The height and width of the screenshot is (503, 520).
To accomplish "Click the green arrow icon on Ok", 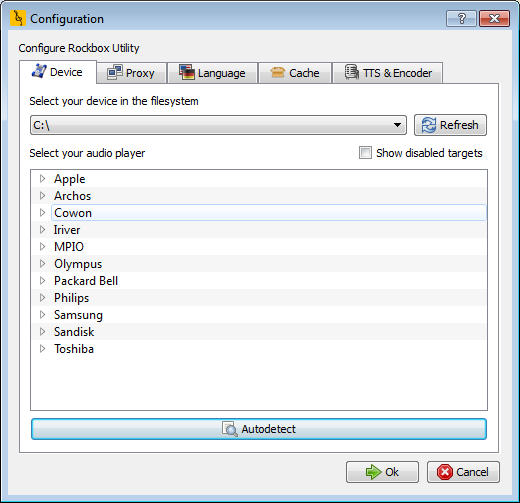I will 373,472.
